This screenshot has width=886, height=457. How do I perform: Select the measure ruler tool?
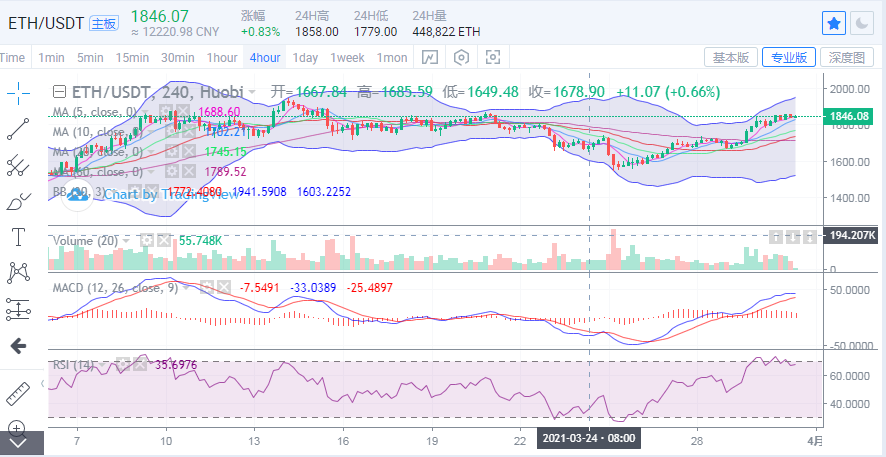click(x=18, y=394)
